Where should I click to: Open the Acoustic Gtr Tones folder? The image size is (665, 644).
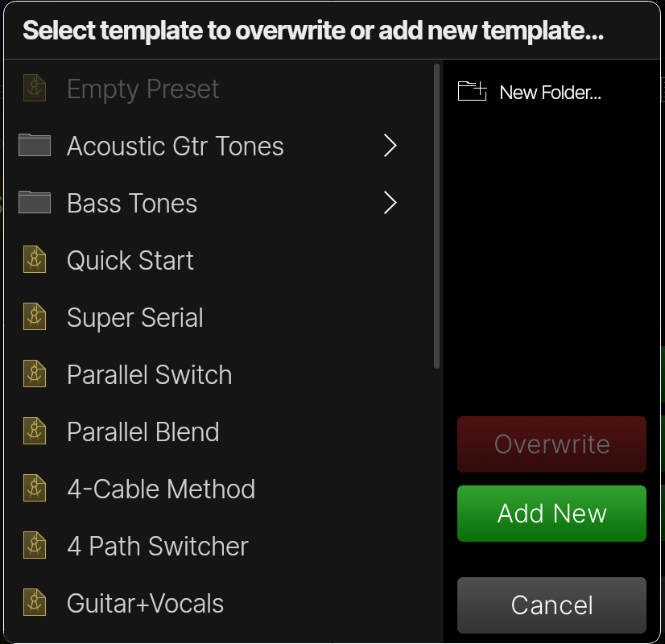click(x=176, y=147)
